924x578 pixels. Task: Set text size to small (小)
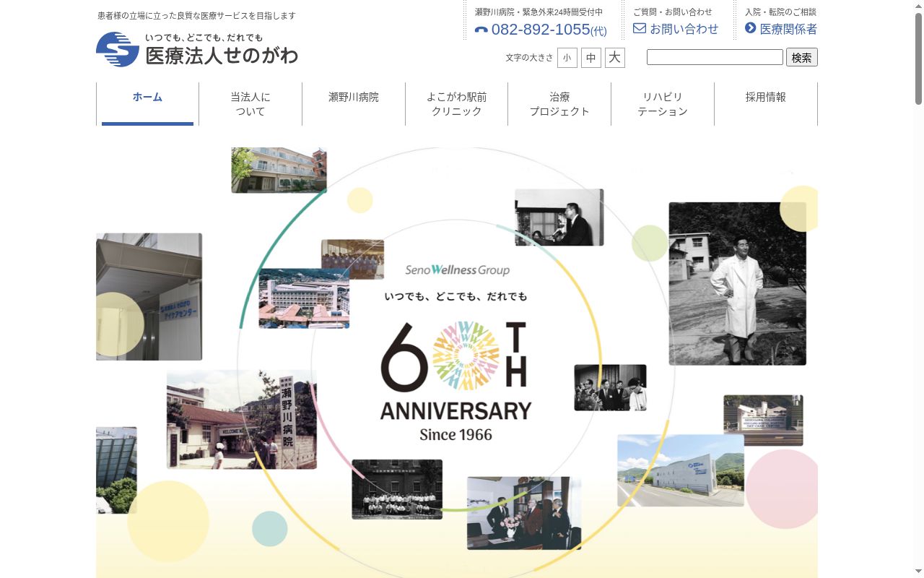point(567,58)
